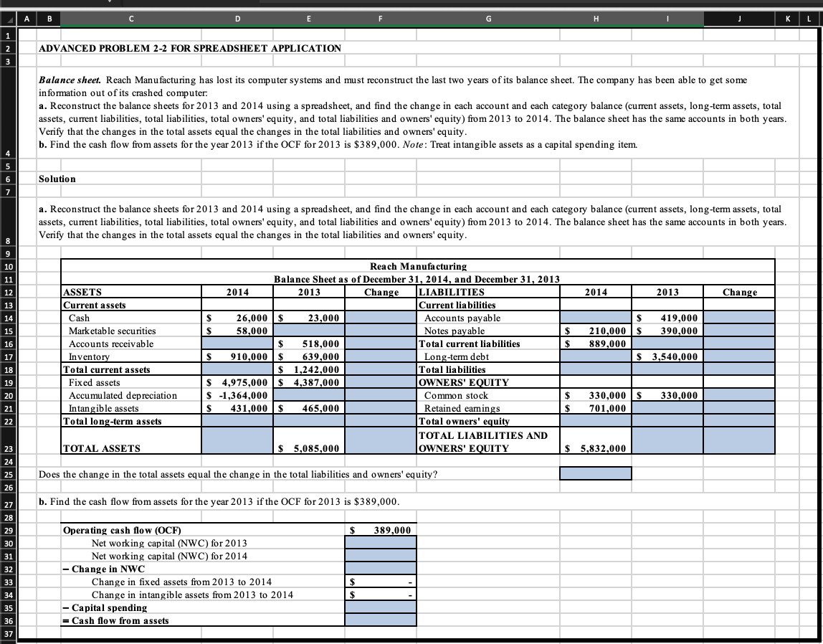Click Common stock 2014 value 330,000
This screenshot has height=644, width=823.
[596, 395]
